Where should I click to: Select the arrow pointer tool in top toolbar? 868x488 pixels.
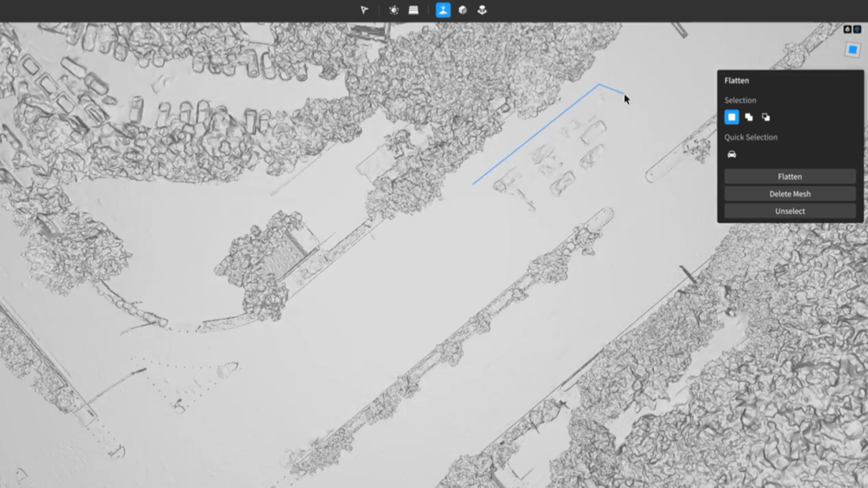coord(364,10)
